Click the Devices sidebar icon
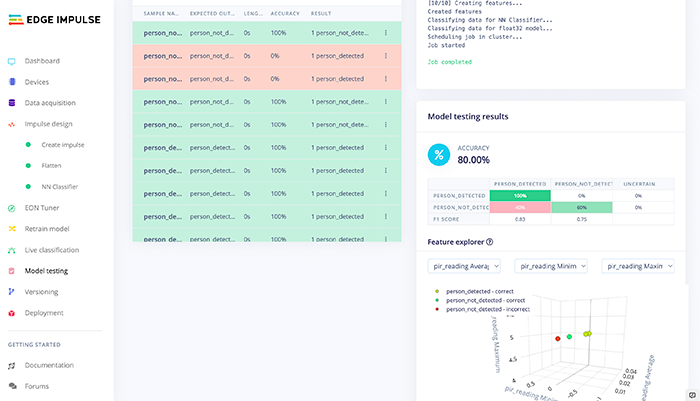Viewport: 700px width, 401px height. [11, 82]
